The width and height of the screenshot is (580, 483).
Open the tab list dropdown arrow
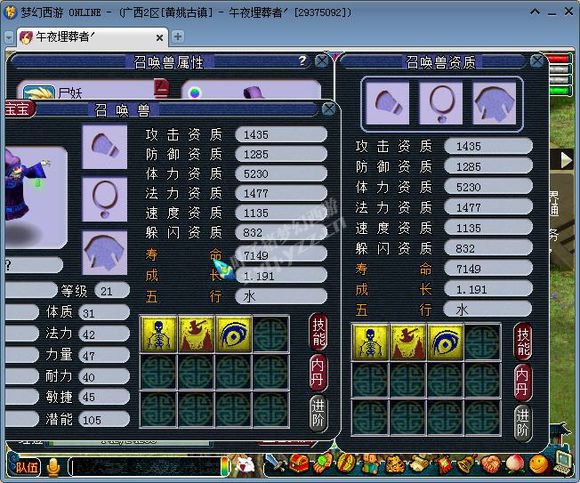(x=10, y=37)
